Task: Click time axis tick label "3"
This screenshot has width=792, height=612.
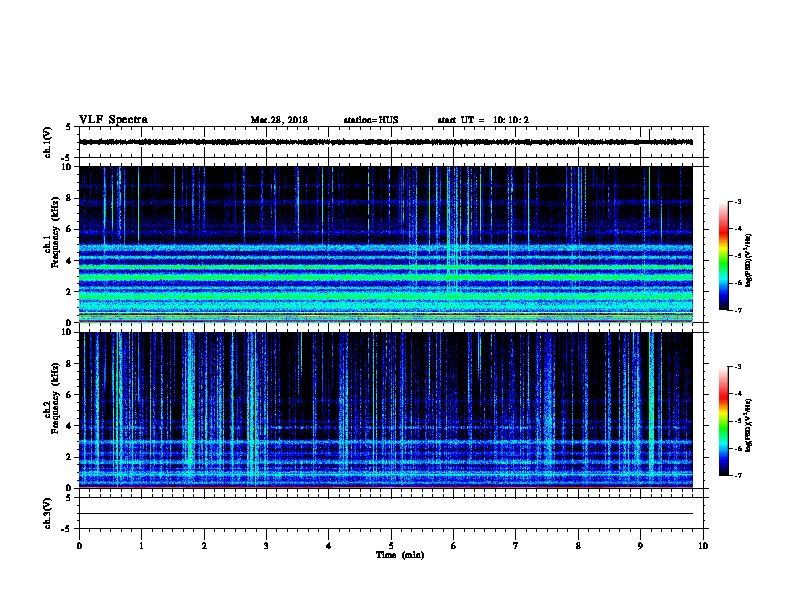Action: tap(266, 545)
